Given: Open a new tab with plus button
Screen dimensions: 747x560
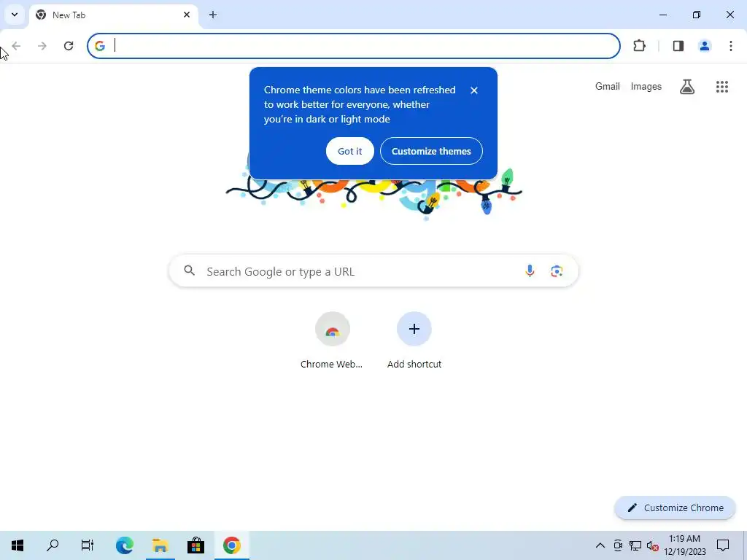Looking at the screenshot, I should tap(213, 15).
